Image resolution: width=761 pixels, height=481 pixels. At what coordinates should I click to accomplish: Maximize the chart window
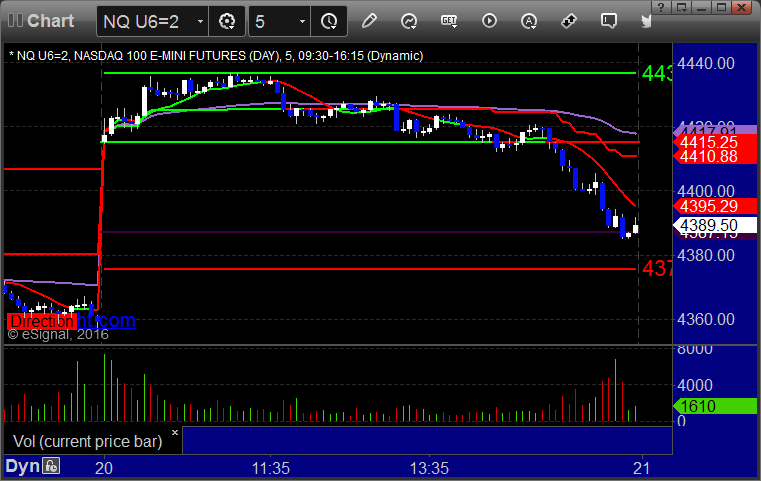click(x=721, y=7)
